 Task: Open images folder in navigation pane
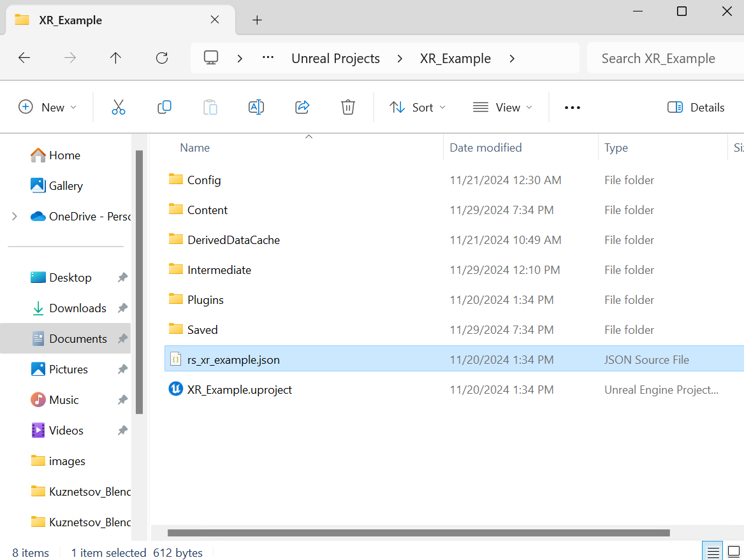click(58, 461)
